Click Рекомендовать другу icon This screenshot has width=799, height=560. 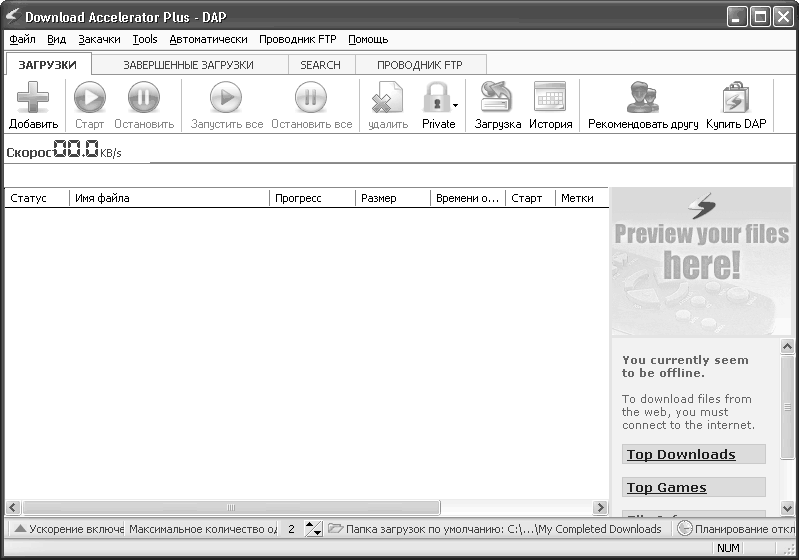click(642, 97)
